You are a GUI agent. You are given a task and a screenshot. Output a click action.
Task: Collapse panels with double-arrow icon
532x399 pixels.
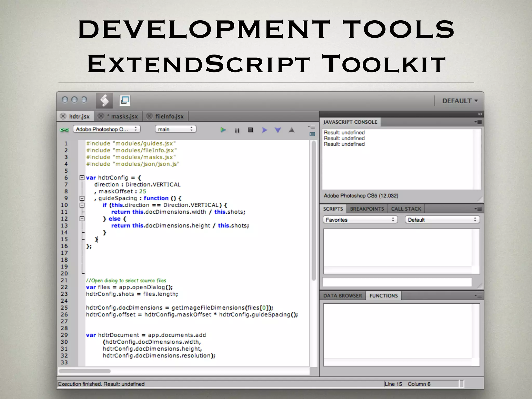coord(480,114)
